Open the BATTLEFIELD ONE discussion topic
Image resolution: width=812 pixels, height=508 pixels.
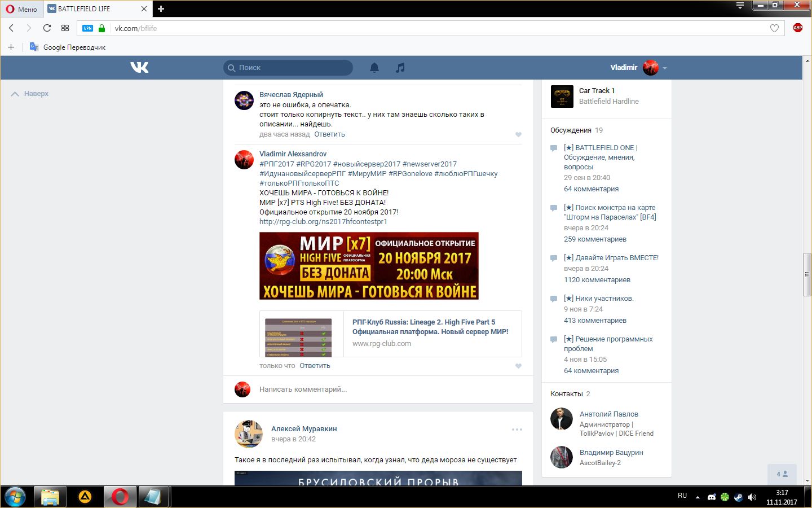tap(601, 157)
